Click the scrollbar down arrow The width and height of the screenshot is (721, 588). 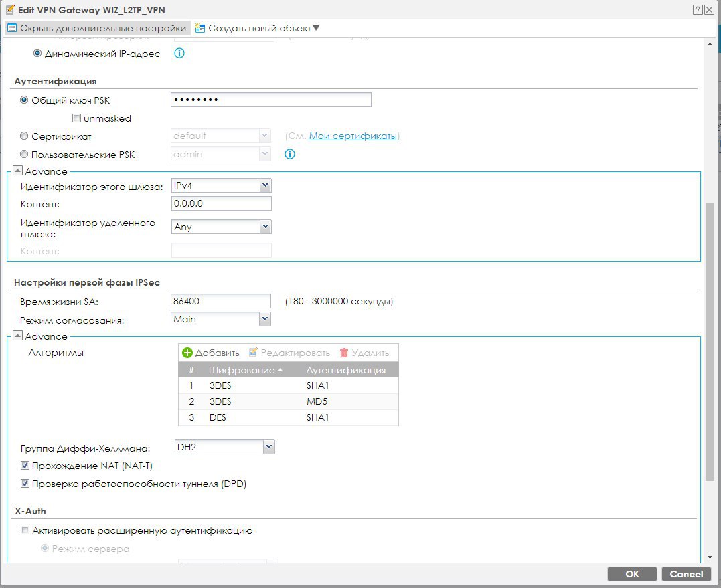coord(710,557)
